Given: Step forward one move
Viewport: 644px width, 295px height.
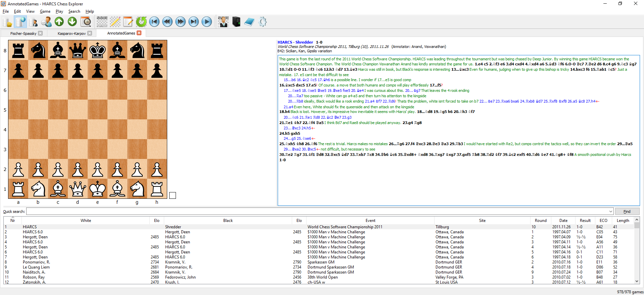Looking at the screenshot, I should (x=181, y=22).
